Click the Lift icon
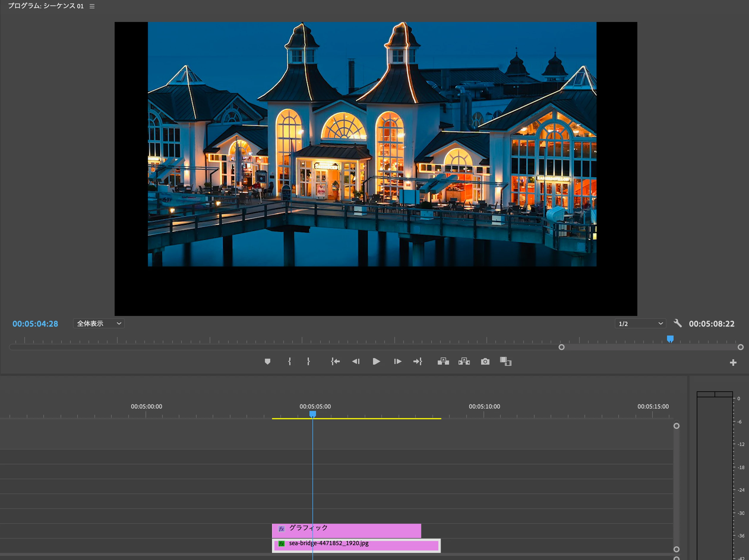This screenshot has height=560, width=749. click(443, 362)
